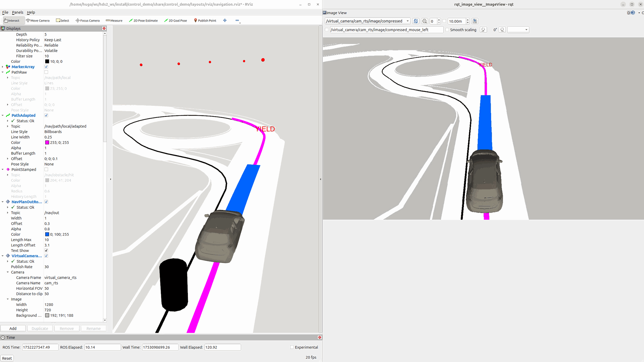
Task: Expand the MarkerArray tree item
Action: tap(3, 67)
